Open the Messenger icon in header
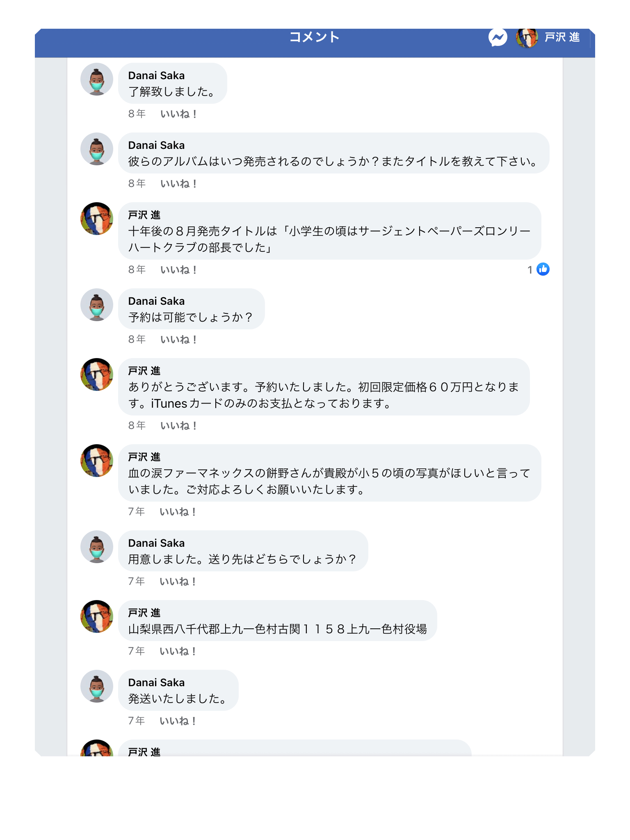Screen dimensions: 630x840 pyautogui.click(x=498, y=38)
